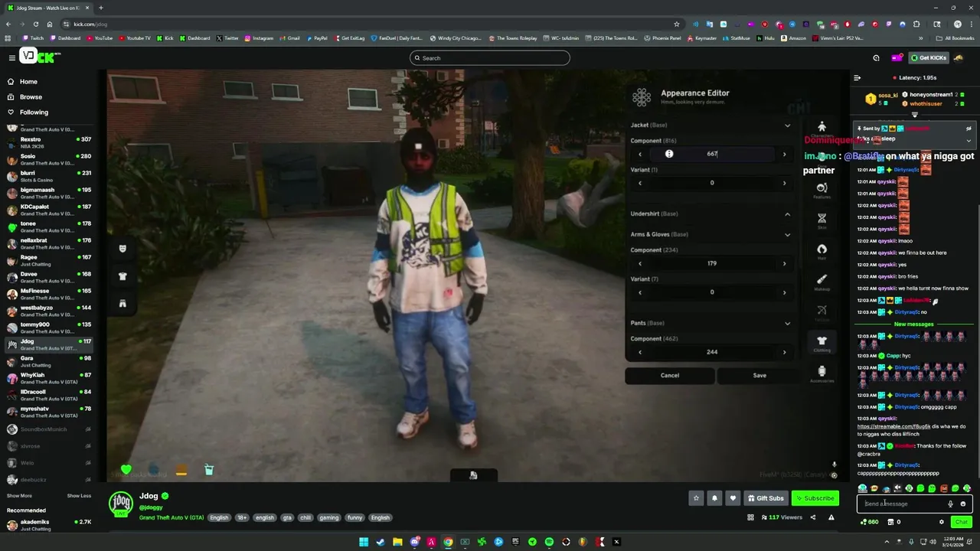This screenshot has height=551, width=980.
Task: Increase the Jacket variant arrow
Action: tap(784, 183)
